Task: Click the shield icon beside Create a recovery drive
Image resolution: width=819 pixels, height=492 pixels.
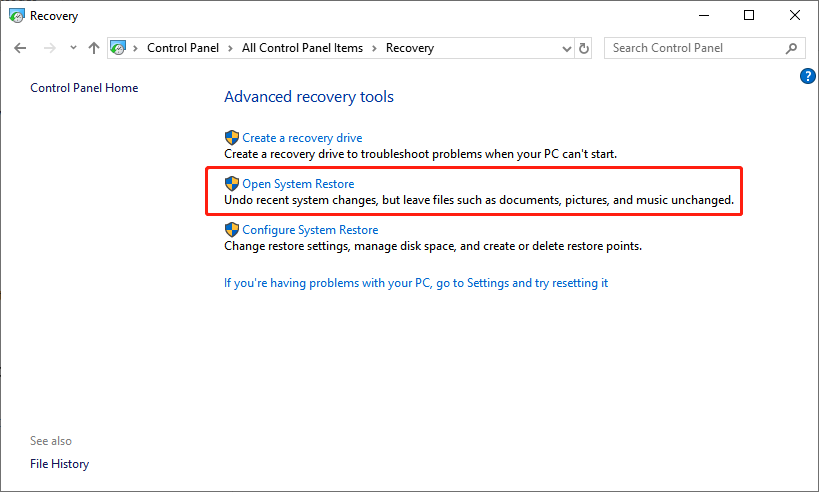Action: pos(232,138)
